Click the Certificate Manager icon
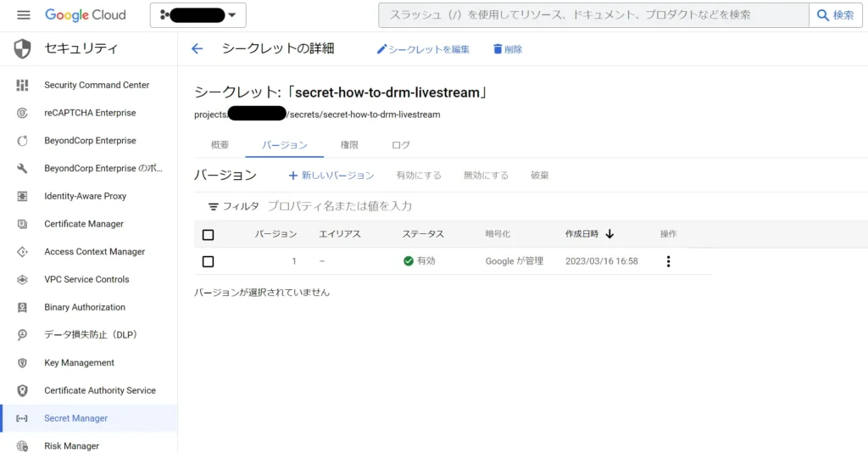Viewport: 868px width, 453px height. tap(22, 224)
